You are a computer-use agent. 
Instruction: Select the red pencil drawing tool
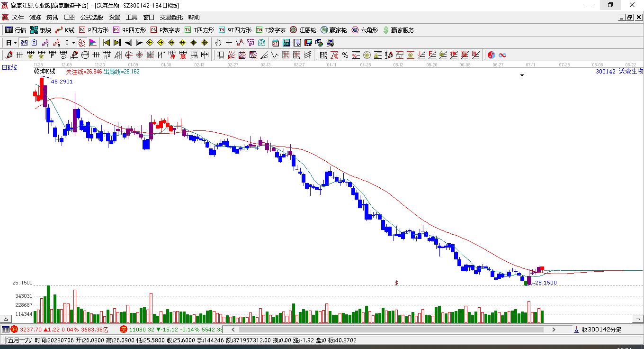[9, 55]
